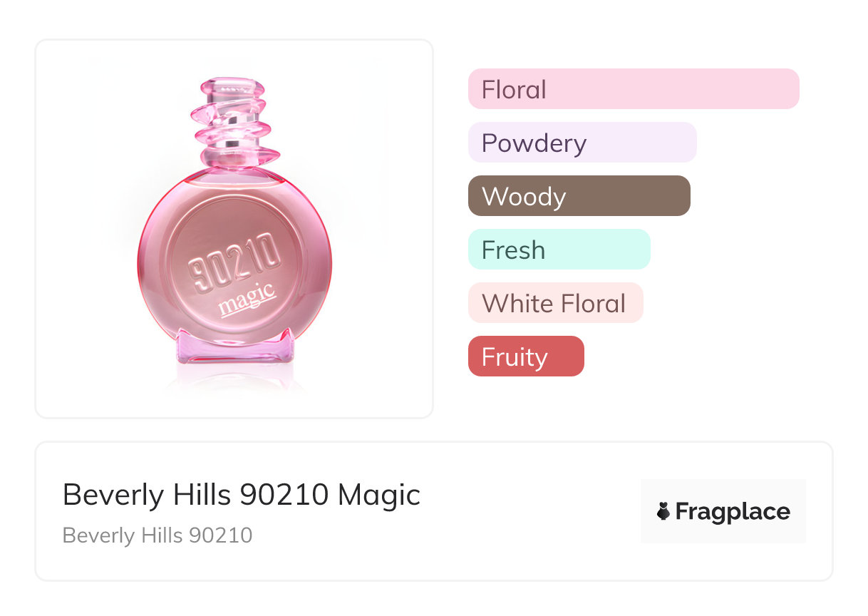Click the Fragplace wordmark text

tap(733, 511)
